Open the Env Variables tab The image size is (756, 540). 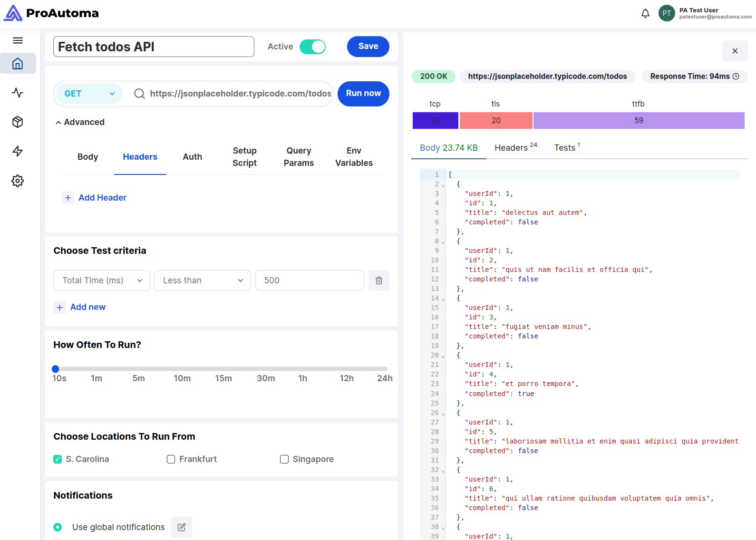(354, 157)
